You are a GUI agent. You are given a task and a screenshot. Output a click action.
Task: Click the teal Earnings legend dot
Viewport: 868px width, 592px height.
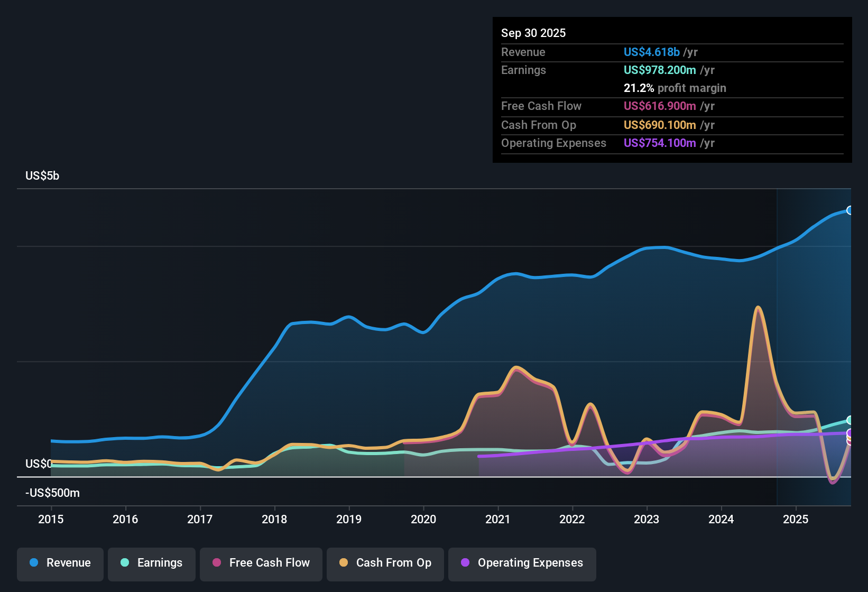(124, 563)
